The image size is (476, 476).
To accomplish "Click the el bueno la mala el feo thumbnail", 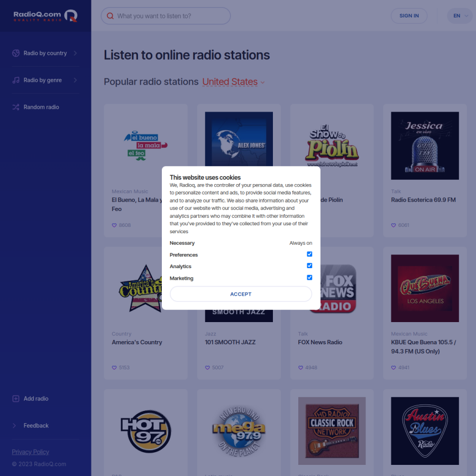I will [x=146, y=146].
